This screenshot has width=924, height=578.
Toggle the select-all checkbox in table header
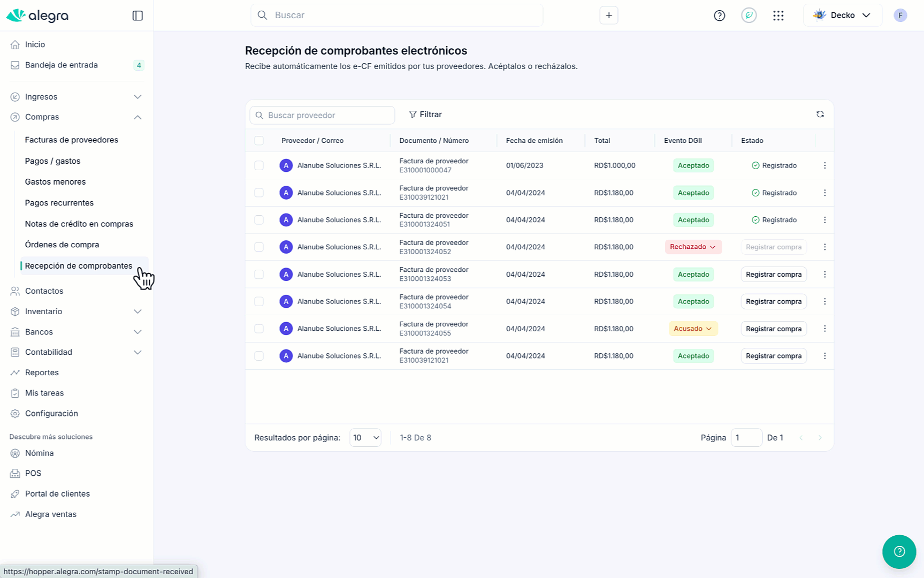[259, 141]
